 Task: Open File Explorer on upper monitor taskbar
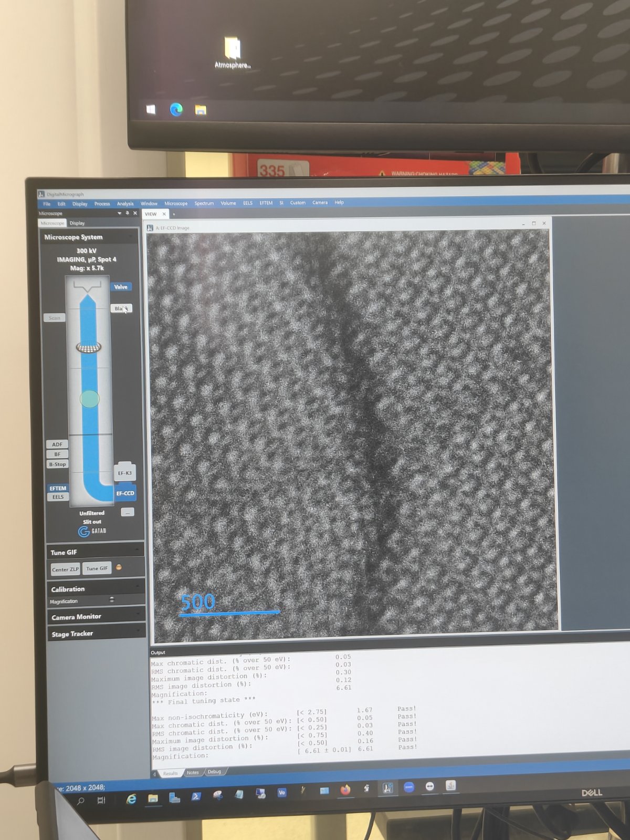(x=201, y=110)
